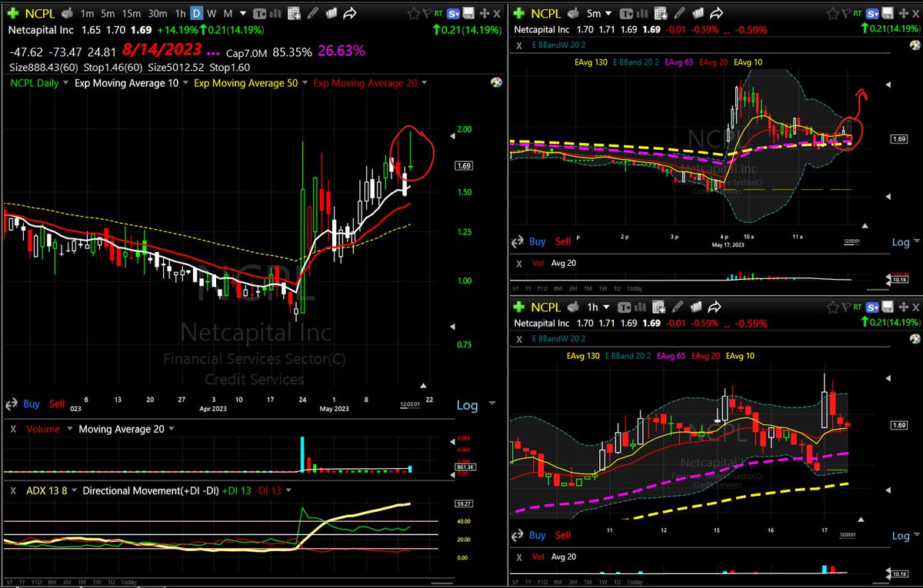Click the green plus icon on the daily chart
This screenshot has width=923, height=588.
(13, 13)
